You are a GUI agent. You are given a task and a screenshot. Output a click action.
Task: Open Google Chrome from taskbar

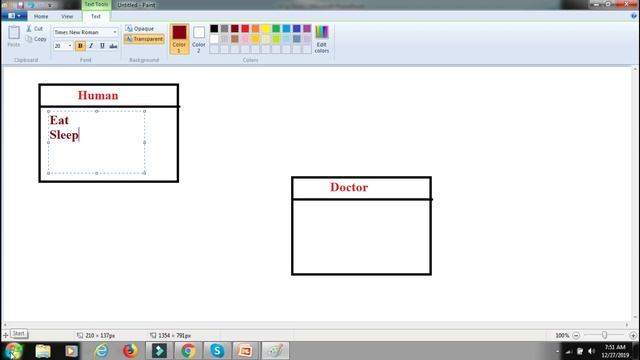188,351
